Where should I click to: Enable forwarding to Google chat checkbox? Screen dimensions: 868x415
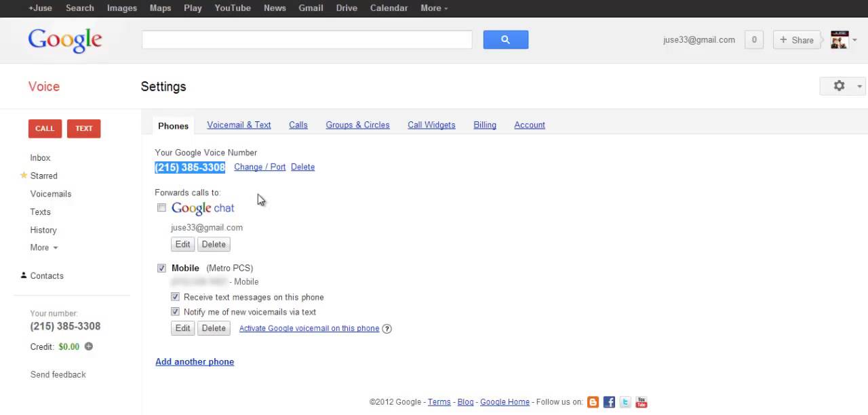(161, 207)
